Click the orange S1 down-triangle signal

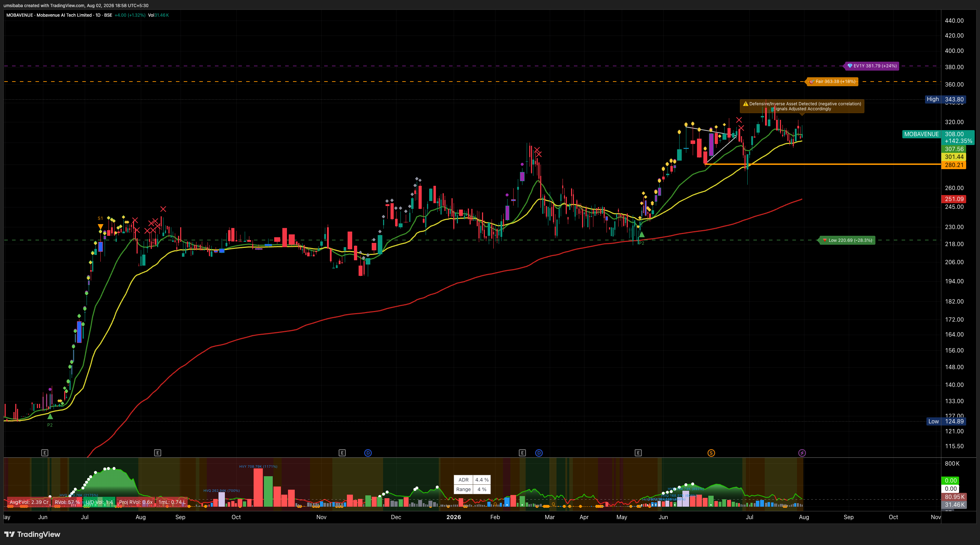point(100,227)
